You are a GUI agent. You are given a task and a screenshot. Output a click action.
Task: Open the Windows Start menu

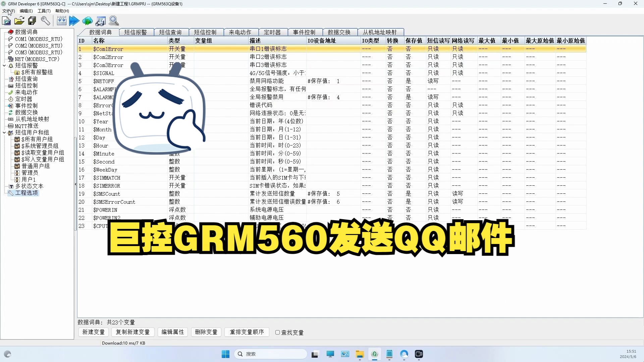click(x=225, y=354)
